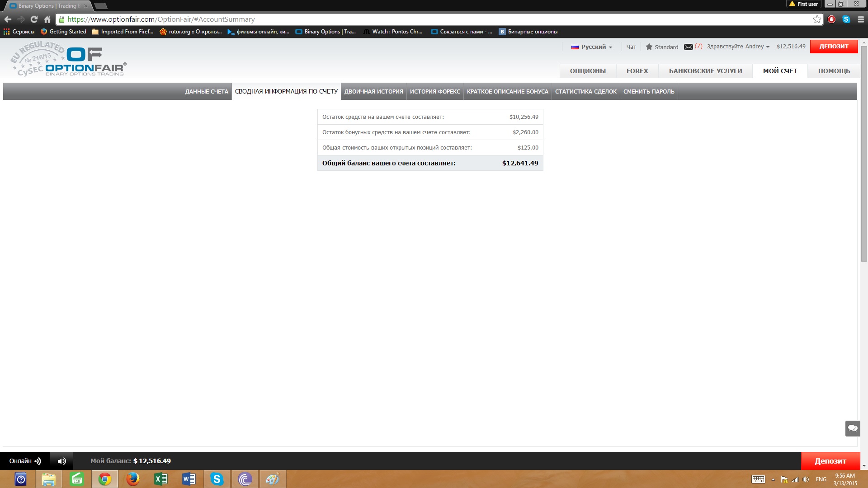Bookmark page with star icon
This screenshot has height=488, width=868.
817,19
